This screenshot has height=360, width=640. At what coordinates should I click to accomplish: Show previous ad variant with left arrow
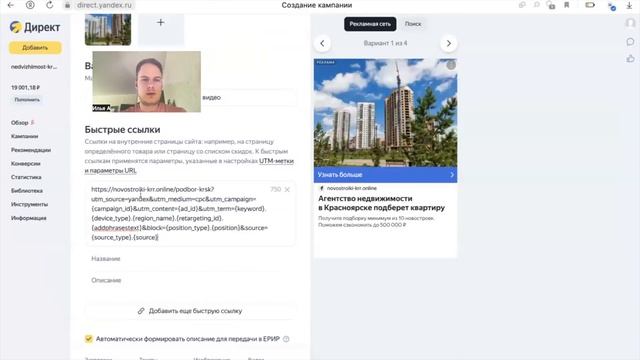322,43
